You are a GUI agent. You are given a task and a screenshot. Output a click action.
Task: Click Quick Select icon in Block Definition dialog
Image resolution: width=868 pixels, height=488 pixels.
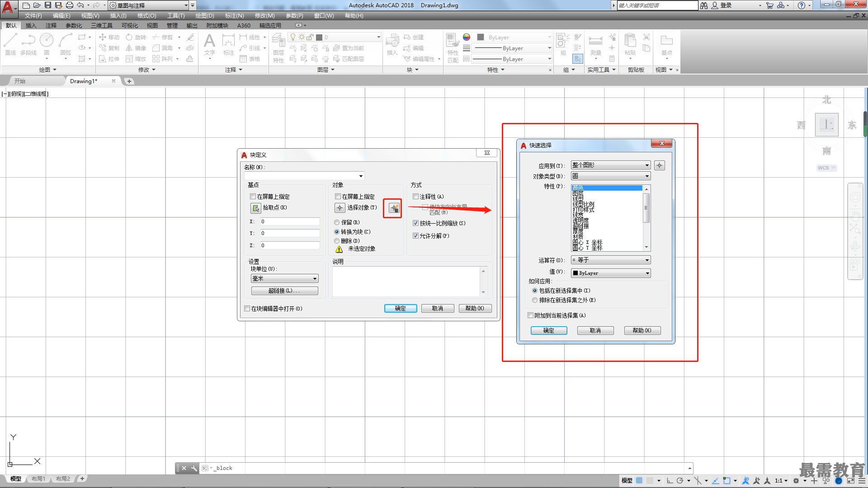coord(394,208)
